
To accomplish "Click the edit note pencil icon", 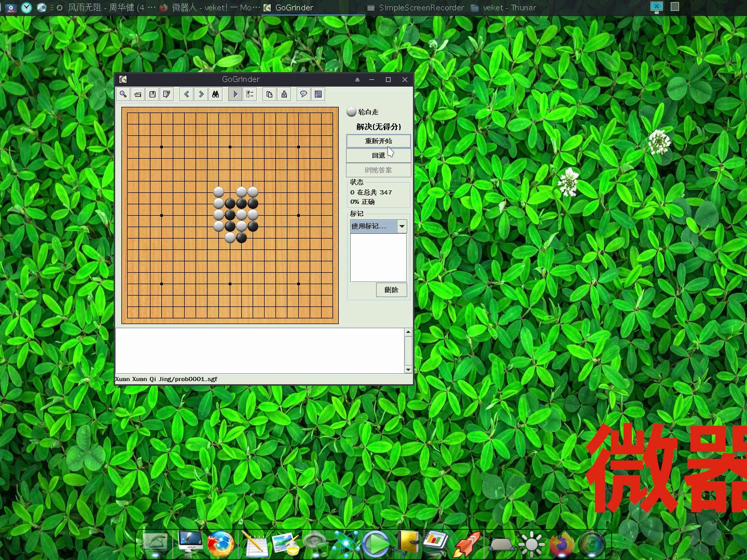I will [x=167, y=94].
